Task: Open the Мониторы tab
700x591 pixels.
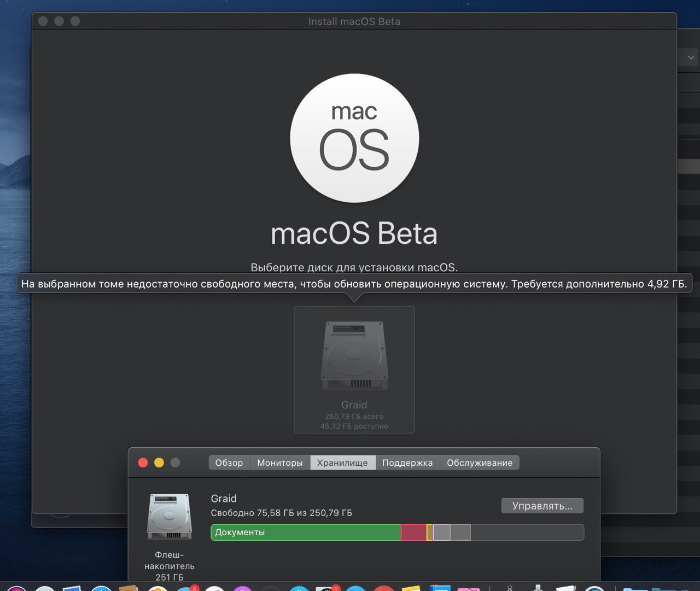Action: tap(280, 463)
